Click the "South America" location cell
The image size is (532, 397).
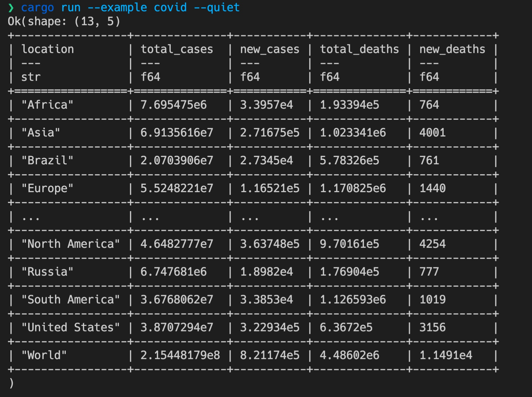[71, 300]
